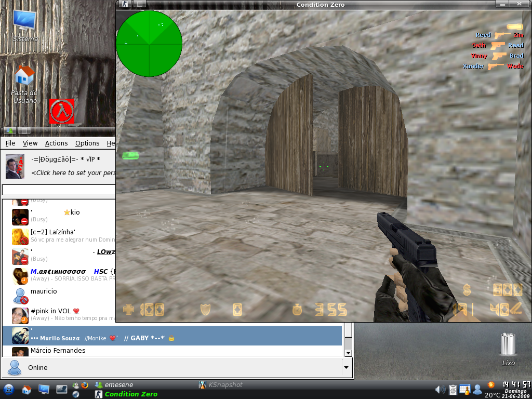Launch the red Half-Life lambda desktop icon
The height and width of the screenshot is (399, 532).
tap(62, 111)
